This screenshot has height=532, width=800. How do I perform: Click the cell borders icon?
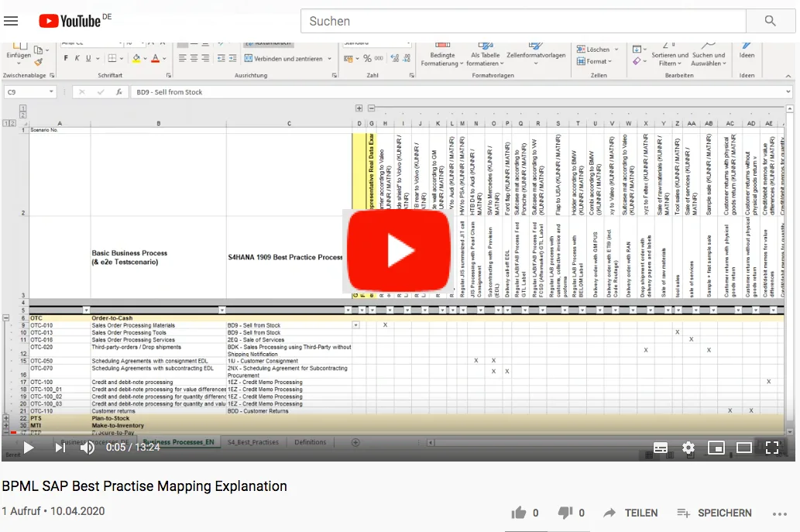click(112, 58)
